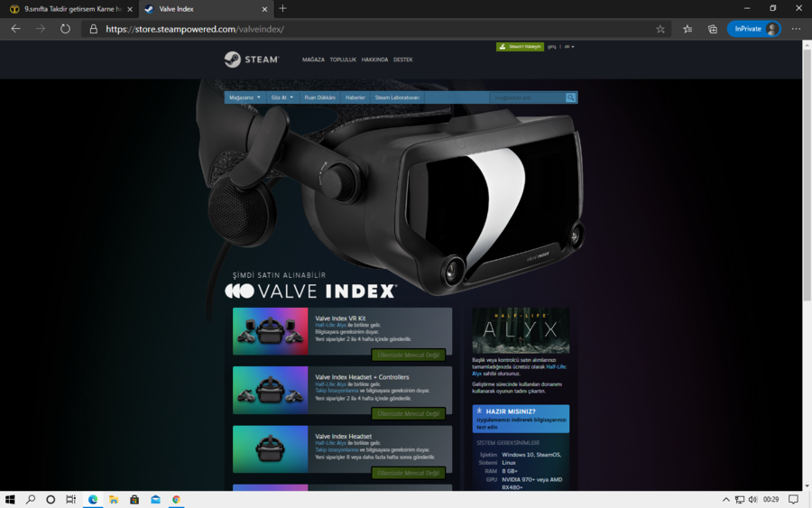Click the Steam logo in the header
Viewport: 812px width, 508px height.
pos(252,60)
